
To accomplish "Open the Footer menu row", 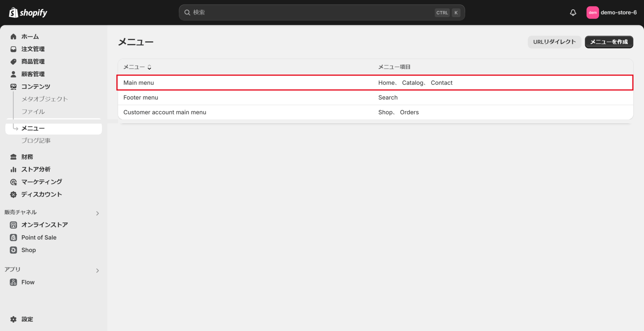I will tap(375, 98).
